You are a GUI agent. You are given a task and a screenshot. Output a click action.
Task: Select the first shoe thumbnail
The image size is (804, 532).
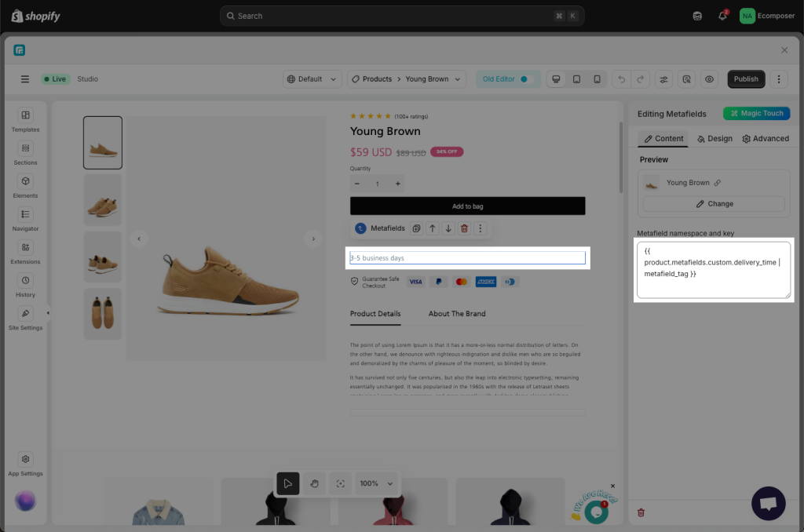coord(103,143)
